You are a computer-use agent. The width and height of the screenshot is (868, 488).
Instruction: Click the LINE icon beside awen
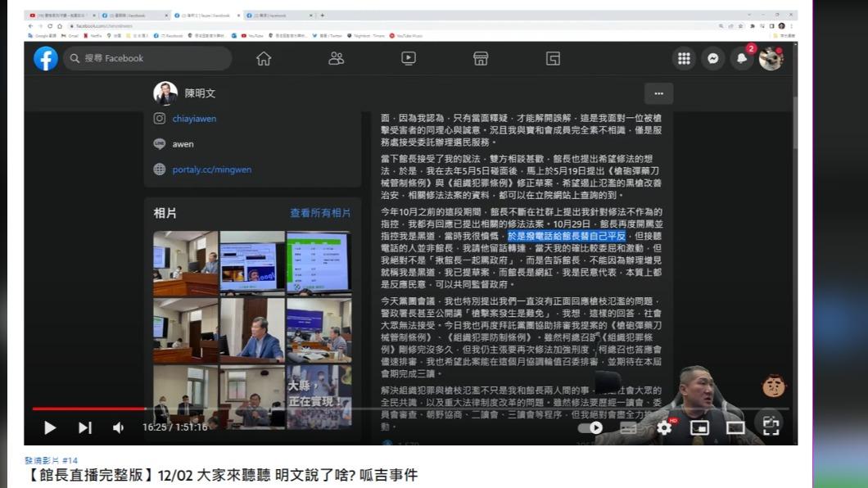click(x=160, y=144)
